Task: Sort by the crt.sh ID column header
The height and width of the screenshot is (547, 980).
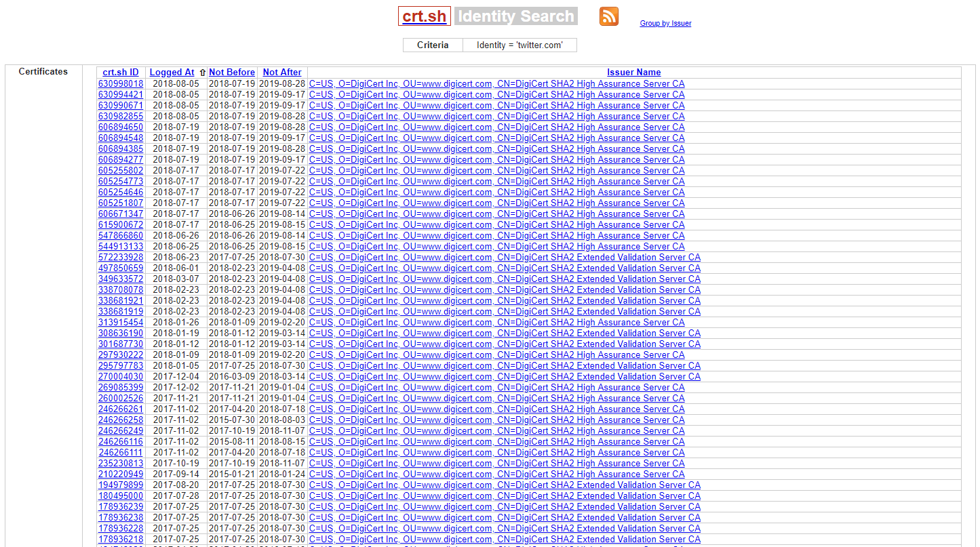Action: 121,73
